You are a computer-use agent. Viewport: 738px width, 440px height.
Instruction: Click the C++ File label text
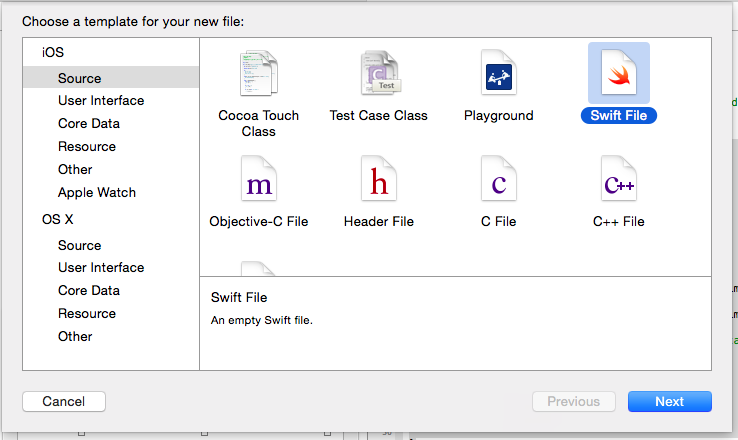[618, 222]
